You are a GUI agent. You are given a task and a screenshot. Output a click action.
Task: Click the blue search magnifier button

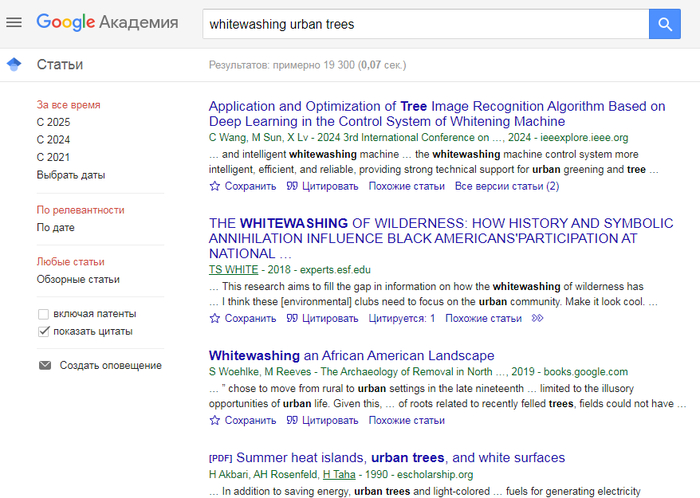664,24
